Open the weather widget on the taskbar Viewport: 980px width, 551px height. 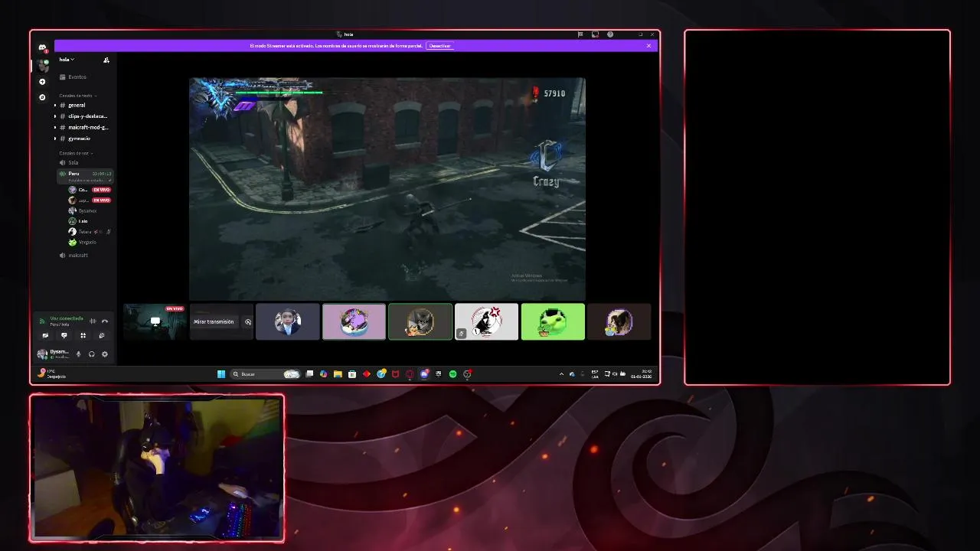(51, 373)
